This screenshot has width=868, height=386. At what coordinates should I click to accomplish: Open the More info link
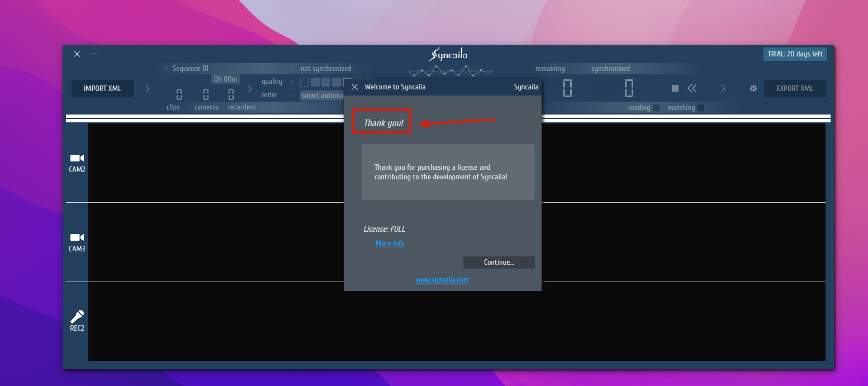pos(390,244)
